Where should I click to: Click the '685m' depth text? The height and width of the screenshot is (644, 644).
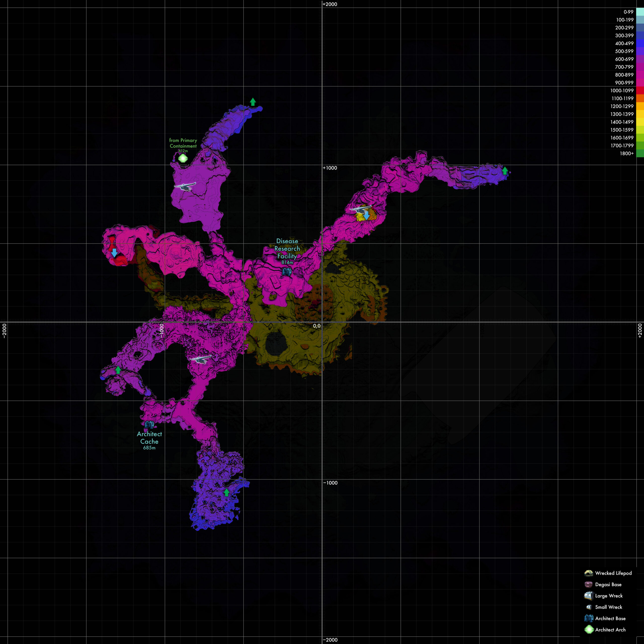[149, 448]
